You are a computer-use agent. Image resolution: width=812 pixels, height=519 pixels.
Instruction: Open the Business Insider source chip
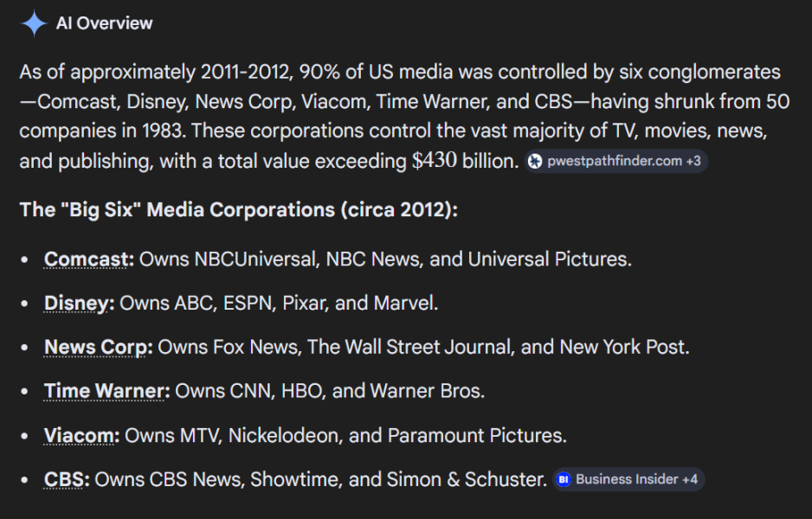(628, 480)
